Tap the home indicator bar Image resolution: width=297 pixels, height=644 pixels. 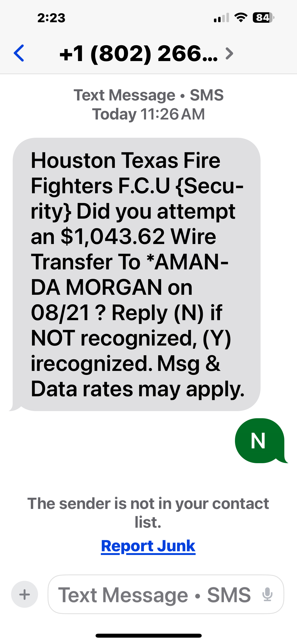coord(148,635)
